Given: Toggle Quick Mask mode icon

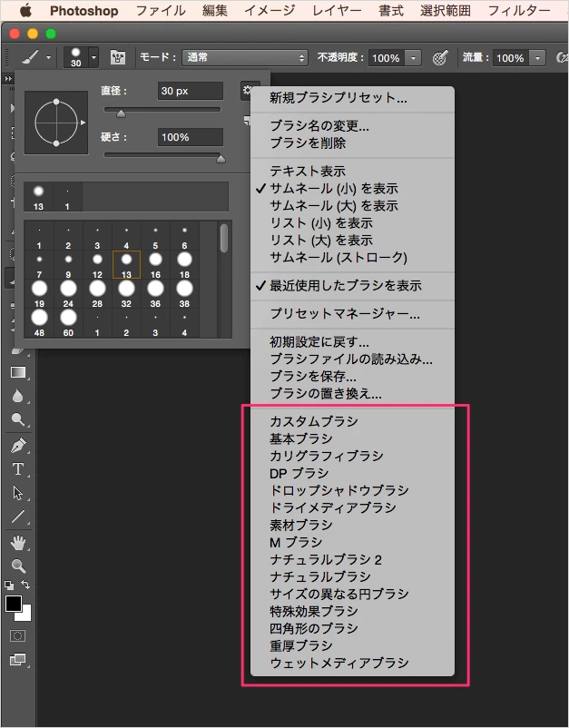Looking at the screenshot, I should click(18, 635).
